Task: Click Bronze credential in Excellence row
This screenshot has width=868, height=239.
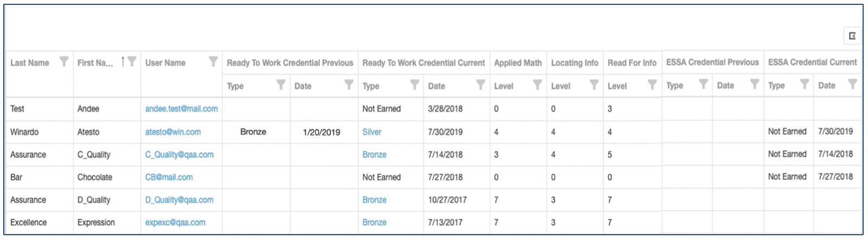Action: point(374,223)
